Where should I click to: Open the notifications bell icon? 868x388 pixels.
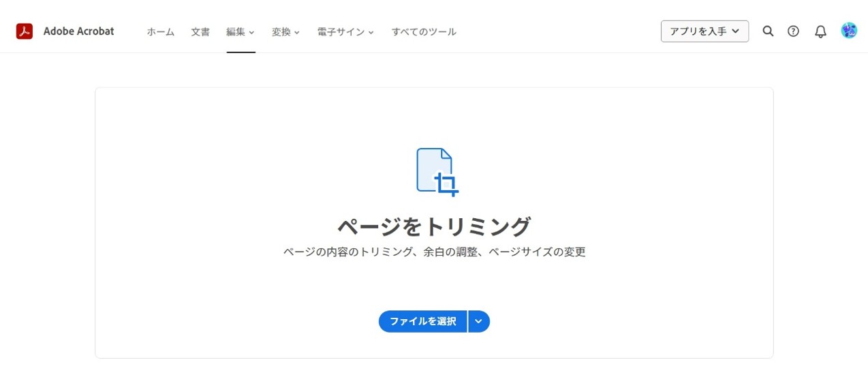pos(821,31)
